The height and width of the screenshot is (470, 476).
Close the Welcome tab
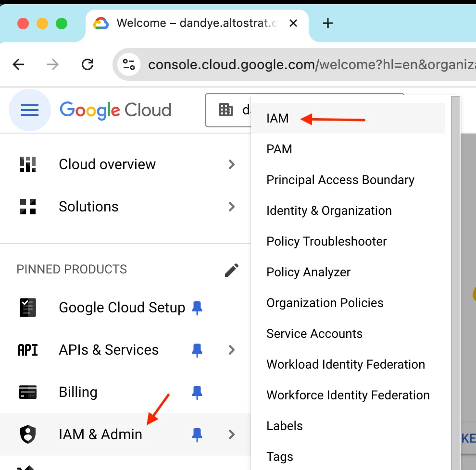coord(293,23)
